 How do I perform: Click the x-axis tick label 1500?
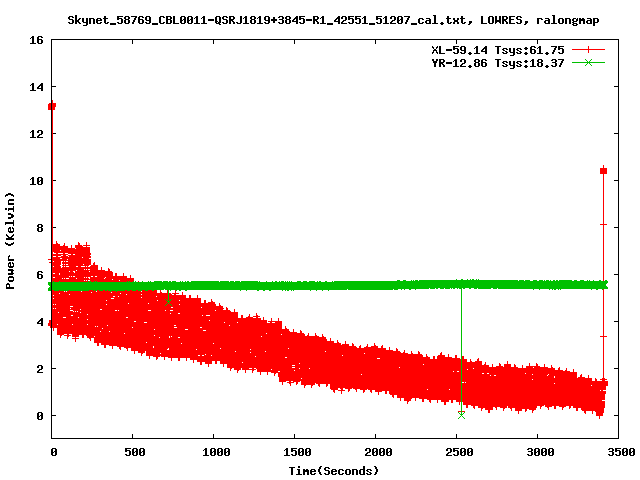(297, 452)
